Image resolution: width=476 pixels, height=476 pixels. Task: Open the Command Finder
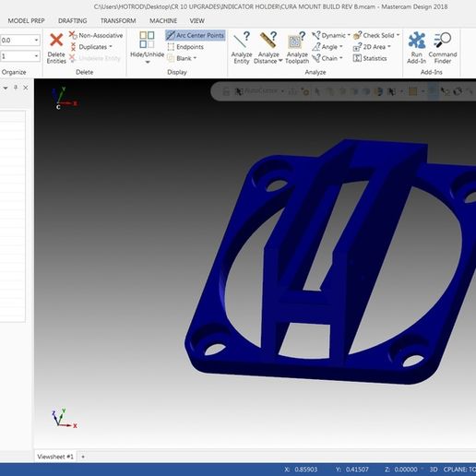pos(443,48)
